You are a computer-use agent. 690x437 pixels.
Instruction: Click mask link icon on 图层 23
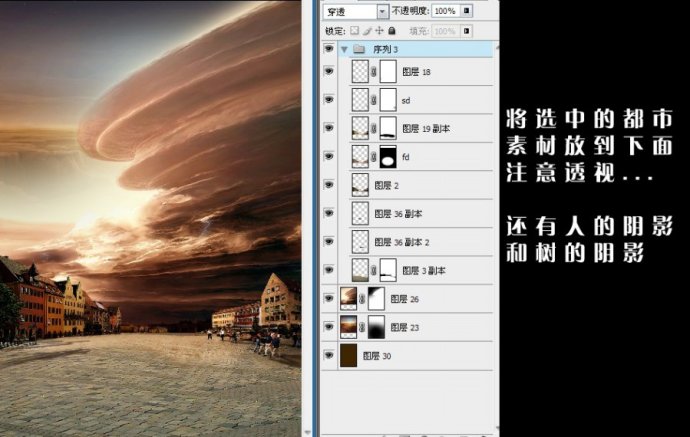click(x=362, y=327)
